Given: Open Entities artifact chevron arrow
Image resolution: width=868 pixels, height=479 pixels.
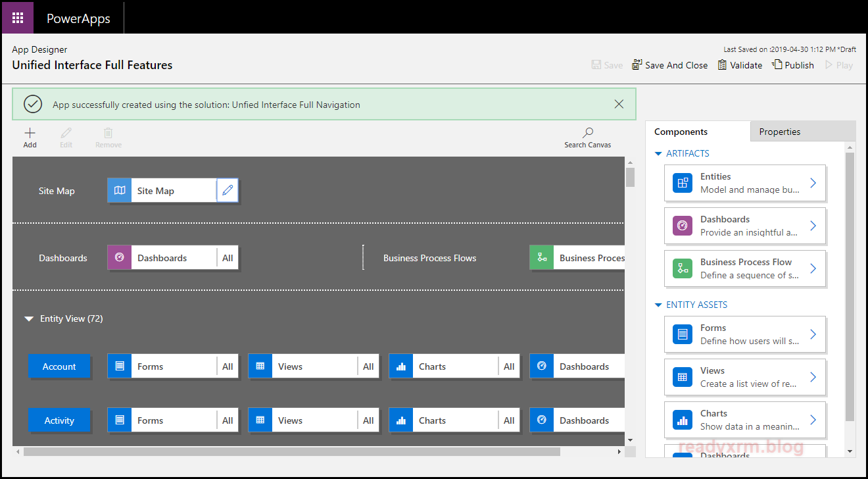Looking at the screenshot, I should pyautogui.click(x=813, y=183).
